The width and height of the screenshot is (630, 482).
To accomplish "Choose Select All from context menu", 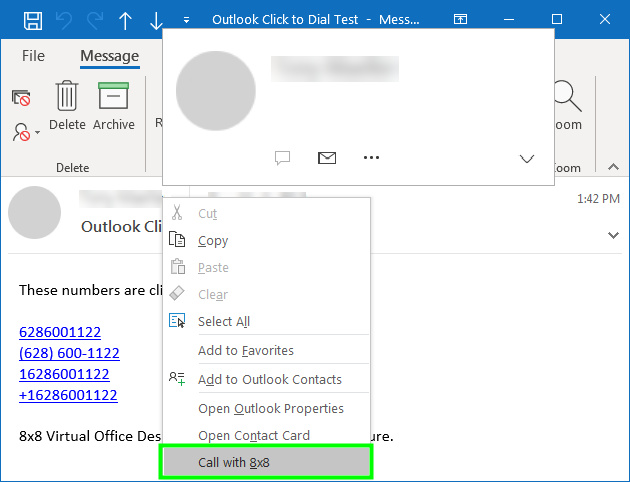I will tap(265, 321).
